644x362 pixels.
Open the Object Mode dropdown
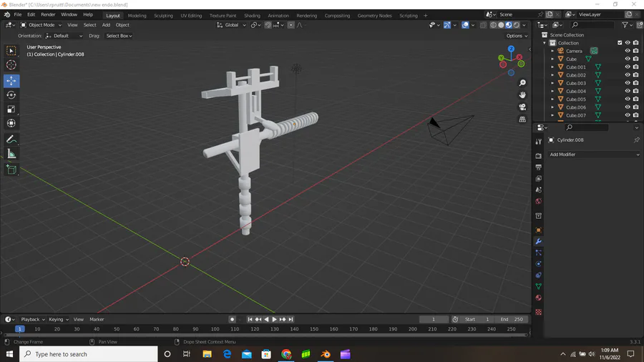click(41, 25)
